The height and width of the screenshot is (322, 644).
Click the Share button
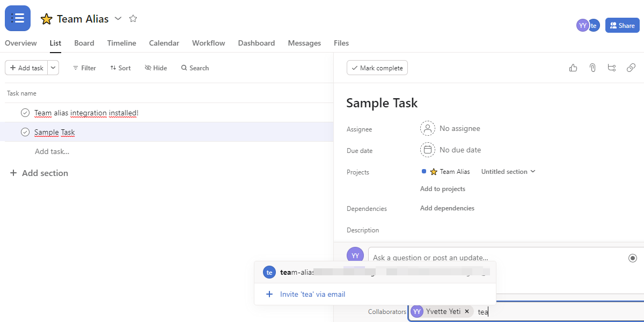pyautogui.click(x=622, y=25)
